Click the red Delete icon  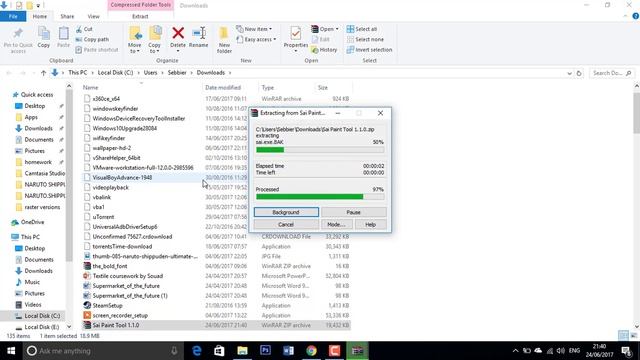coord(178,33)
